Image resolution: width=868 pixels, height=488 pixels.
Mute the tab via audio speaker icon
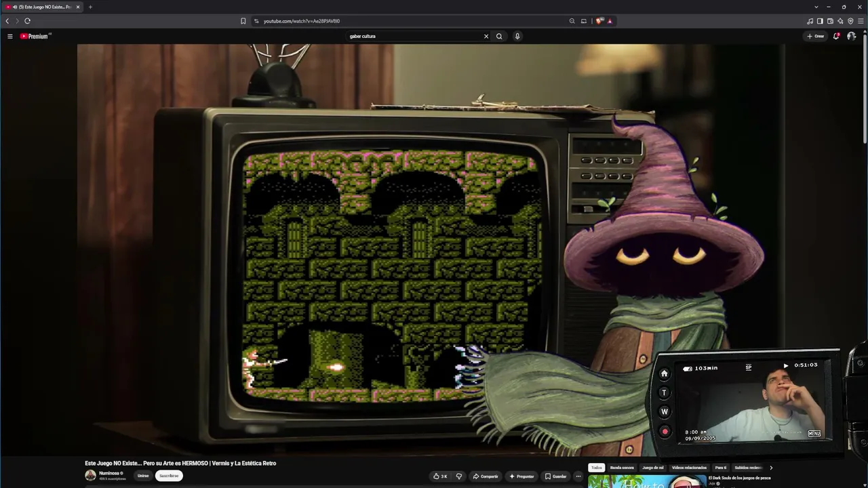pyautogui.click(x=14, y=7)
